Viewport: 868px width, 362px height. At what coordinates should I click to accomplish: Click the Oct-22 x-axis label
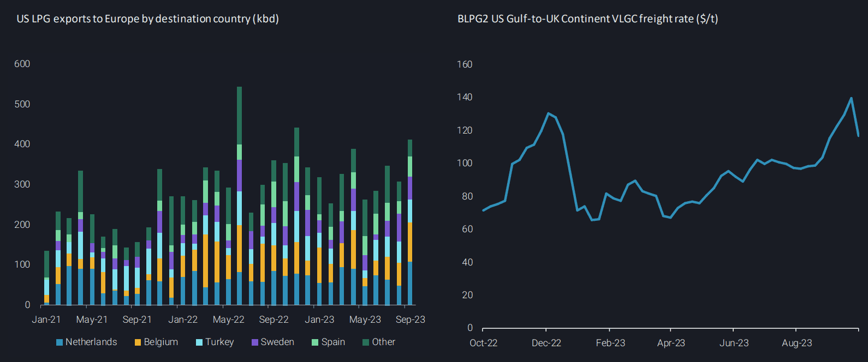(484, 343)
